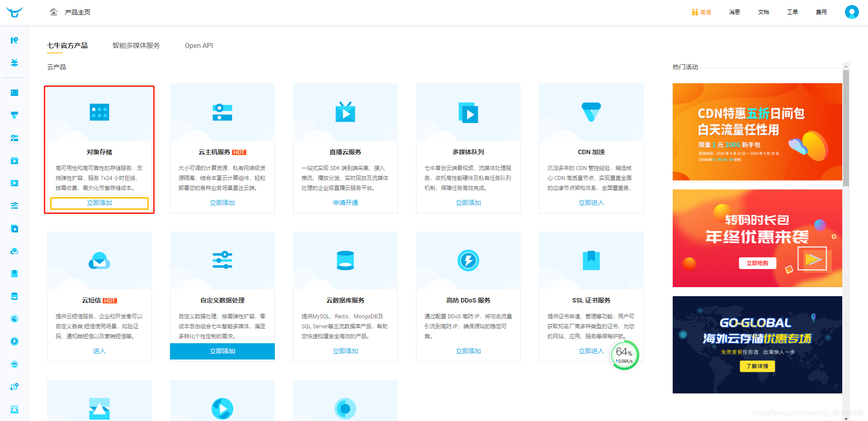
Task: Open the 消息 menu in header
Action: pos(735,12)
